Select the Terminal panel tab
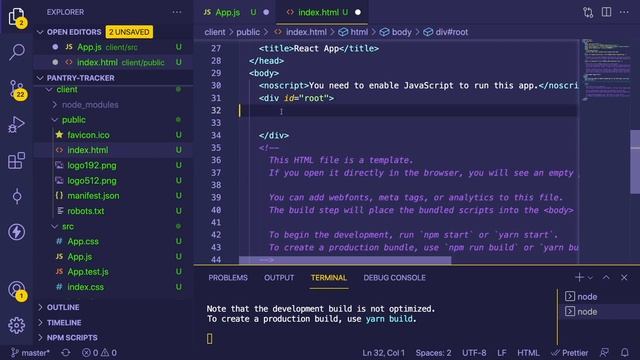The image size is (640, 360). point(329,278)
